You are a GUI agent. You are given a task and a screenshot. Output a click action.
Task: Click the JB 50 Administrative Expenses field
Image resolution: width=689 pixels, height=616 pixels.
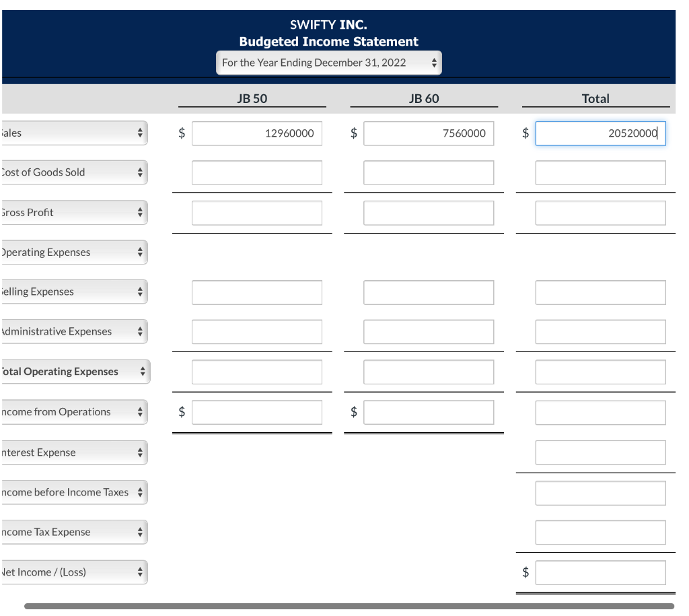click(257, 332)
